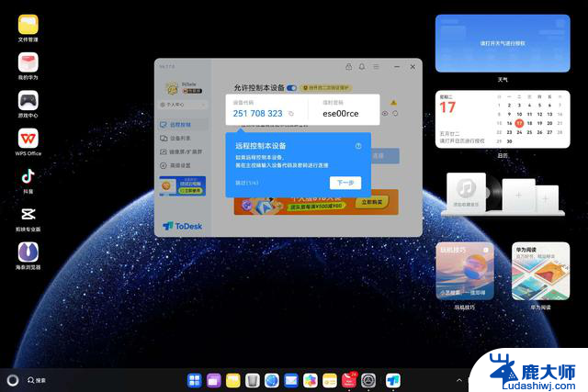Viewport: 588px width, 392px height.
Task: Click the device code 251 708 323 text
Action: click(257, 114)
